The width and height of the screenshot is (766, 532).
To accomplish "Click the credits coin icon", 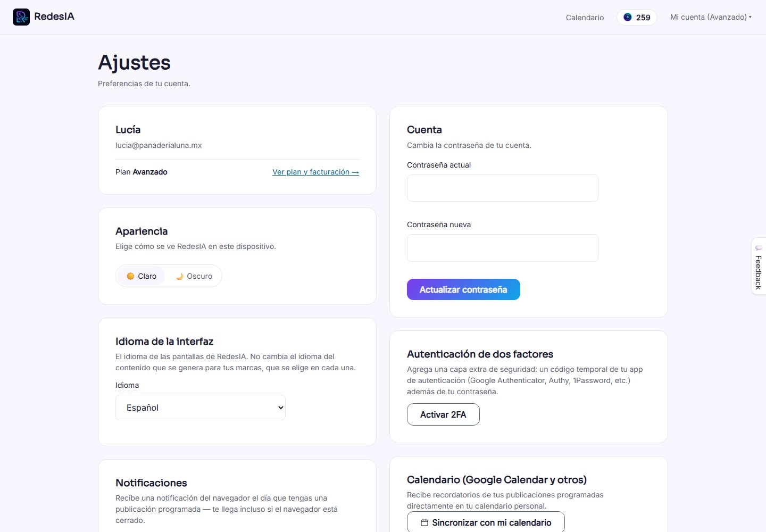I will (x=628, y=17).
